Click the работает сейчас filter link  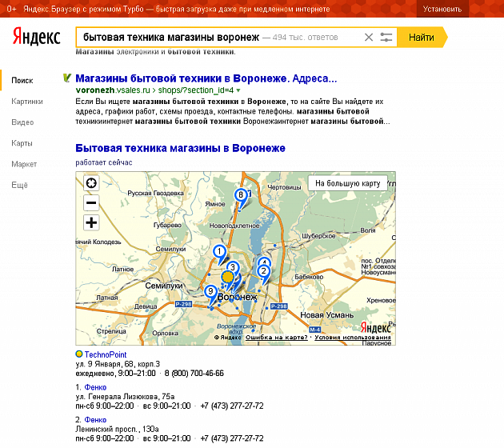(x=104, y=162)
